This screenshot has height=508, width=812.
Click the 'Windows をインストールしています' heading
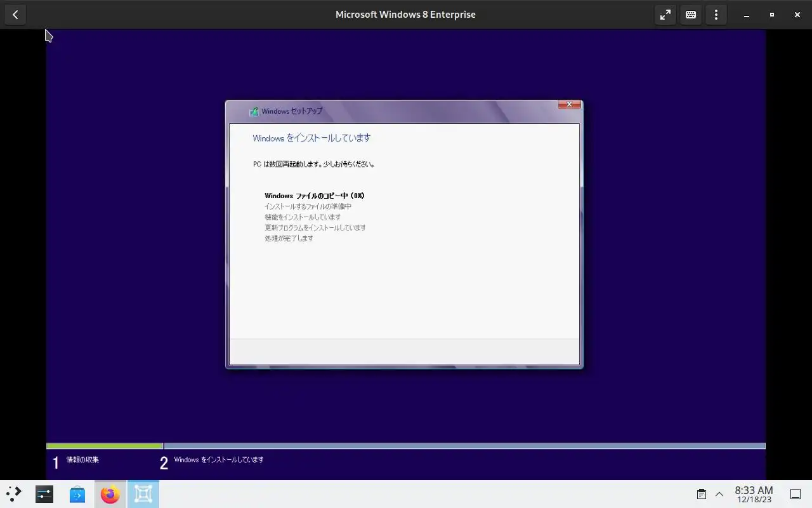311,138
